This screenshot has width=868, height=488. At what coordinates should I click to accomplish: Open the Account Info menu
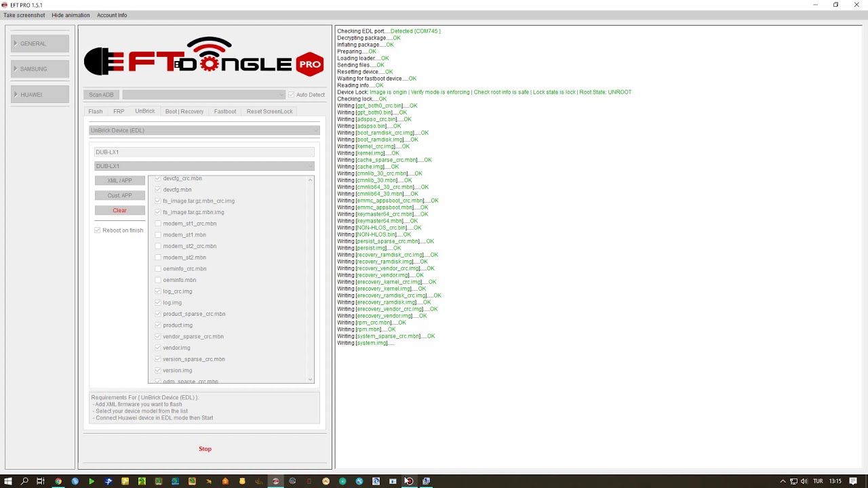pyautogui.click(x=112, y=15)
